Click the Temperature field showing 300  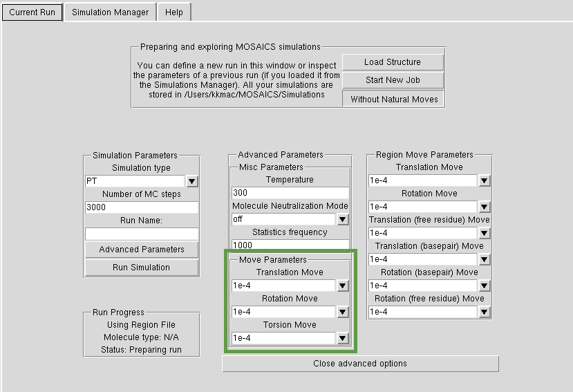290,193
